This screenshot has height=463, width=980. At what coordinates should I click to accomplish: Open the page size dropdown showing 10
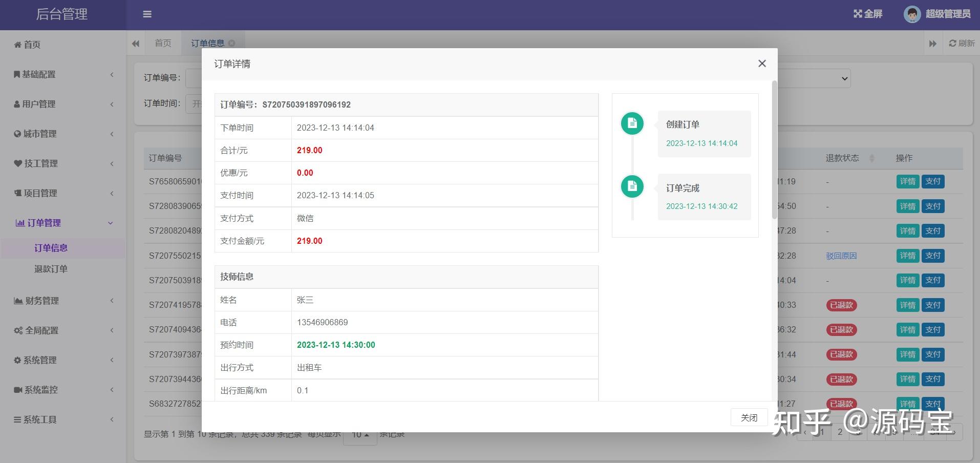[x=360, y=434]
